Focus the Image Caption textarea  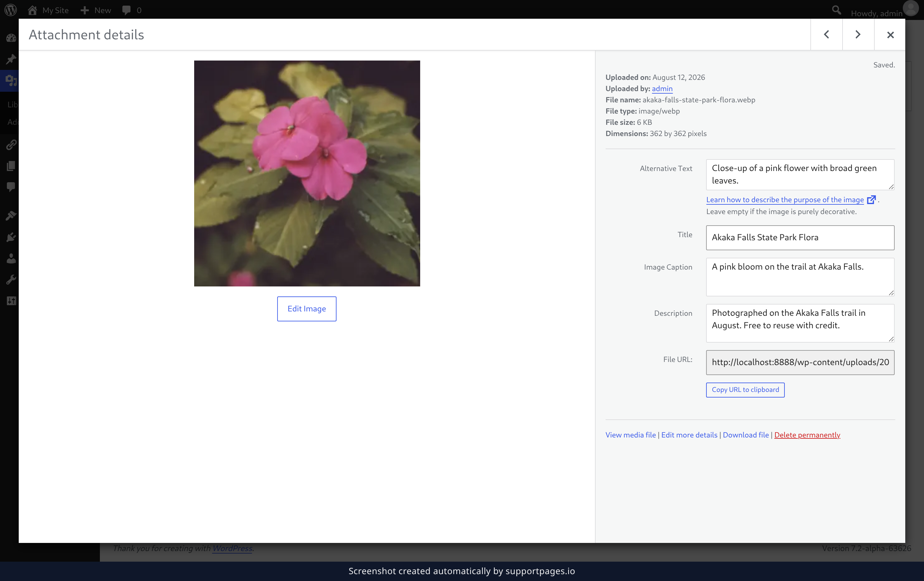click(800, 277)
